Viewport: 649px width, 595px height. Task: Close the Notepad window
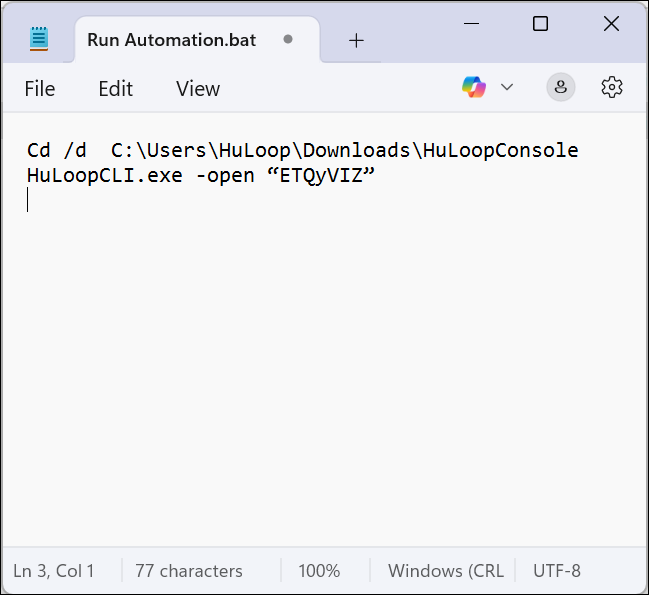click(612, 24)
